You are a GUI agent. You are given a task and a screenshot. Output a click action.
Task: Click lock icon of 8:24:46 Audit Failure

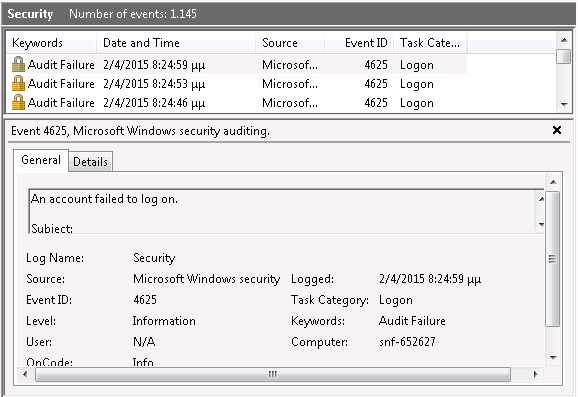tap(18, 103)
